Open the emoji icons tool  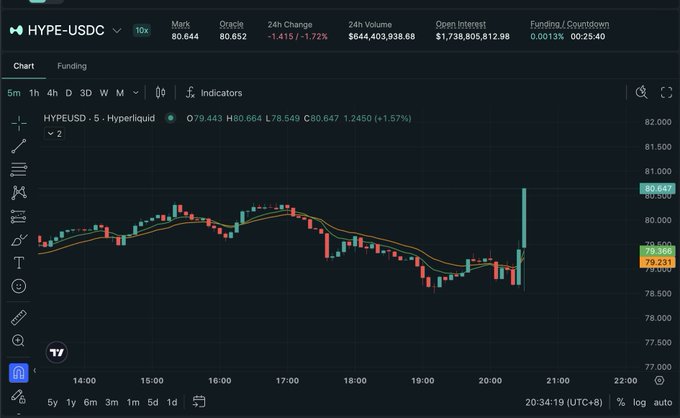click(x=19, y=286)
